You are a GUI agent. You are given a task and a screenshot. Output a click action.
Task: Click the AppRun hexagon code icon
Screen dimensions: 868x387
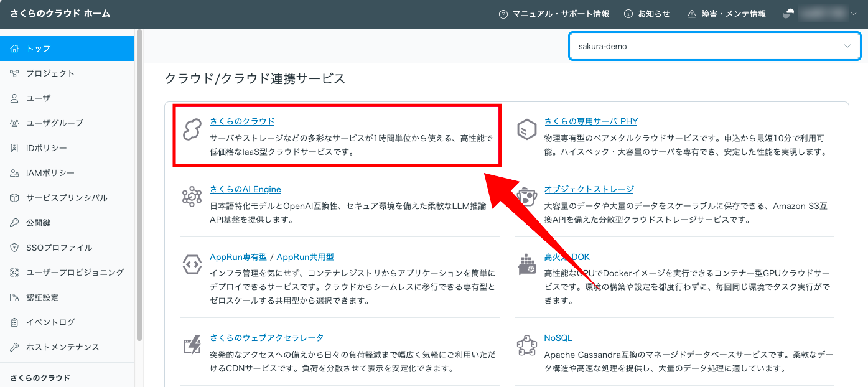[x=192, y=265]
